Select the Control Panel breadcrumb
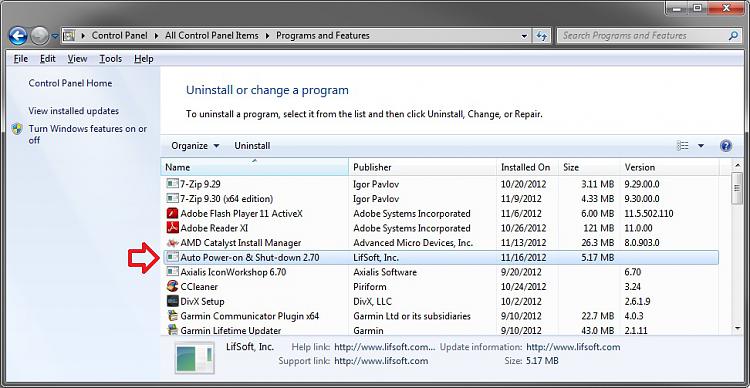 click(120, 35)
